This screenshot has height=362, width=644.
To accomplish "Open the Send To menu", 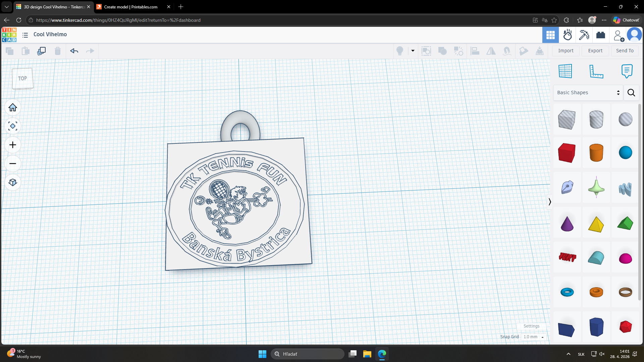I will [x=625, y=51].
